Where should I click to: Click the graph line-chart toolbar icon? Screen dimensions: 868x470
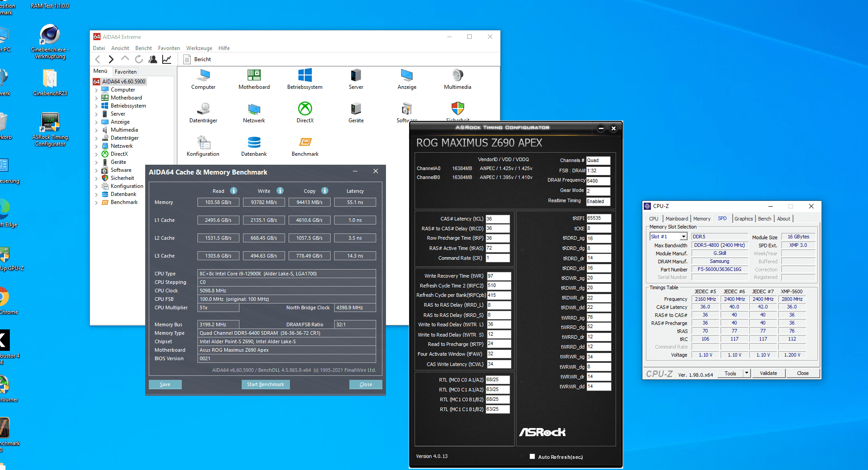[167, 59]
